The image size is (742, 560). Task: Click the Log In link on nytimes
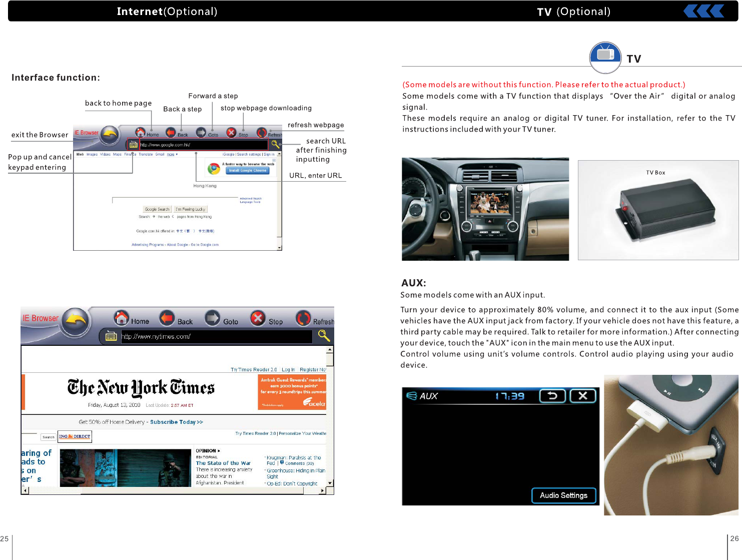point(288,370)
